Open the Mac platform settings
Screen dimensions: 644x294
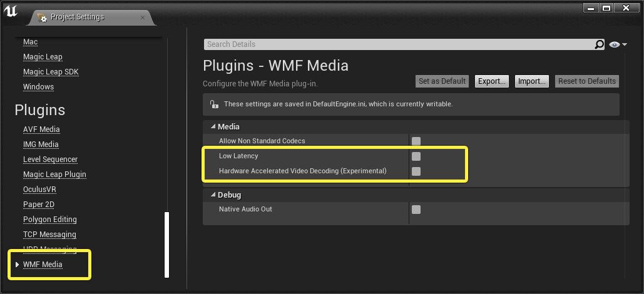point(31,42)
